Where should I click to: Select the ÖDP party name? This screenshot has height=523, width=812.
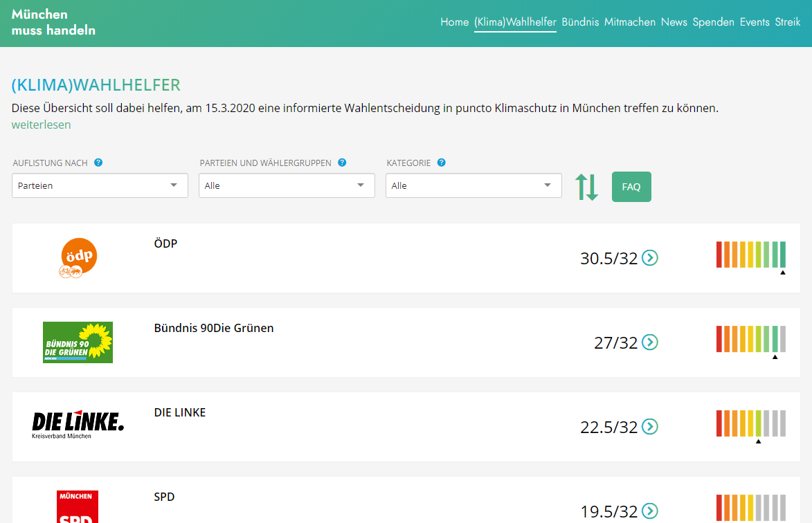pos(165,243)
